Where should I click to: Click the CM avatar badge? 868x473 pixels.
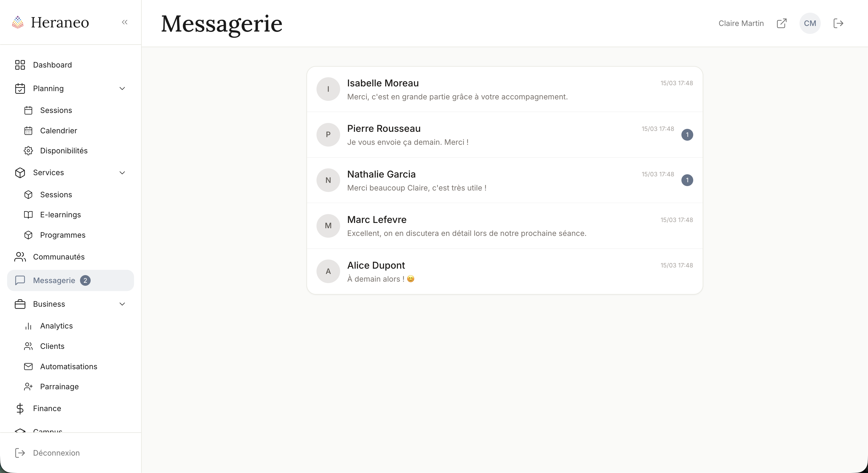coord(810,23)
